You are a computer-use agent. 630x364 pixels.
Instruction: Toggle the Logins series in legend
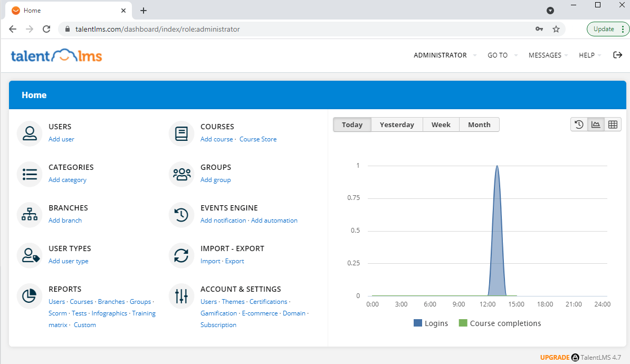pyautogui.click(x=431, y=323)
